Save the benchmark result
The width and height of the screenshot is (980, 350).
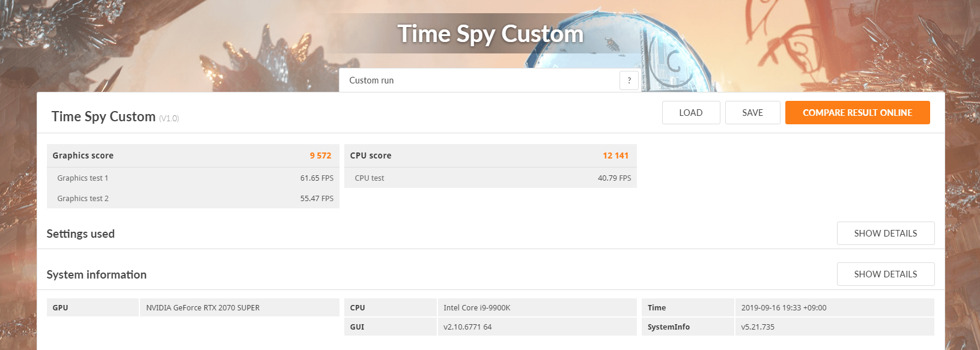click(752, 113)
